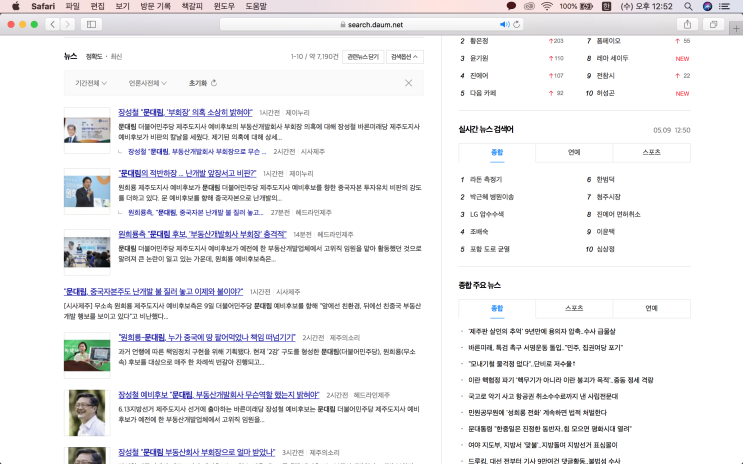The height and width of the screenshot is (464, 743).
Task: Mute the tab audio speaker icon
Action: point(504,24)
